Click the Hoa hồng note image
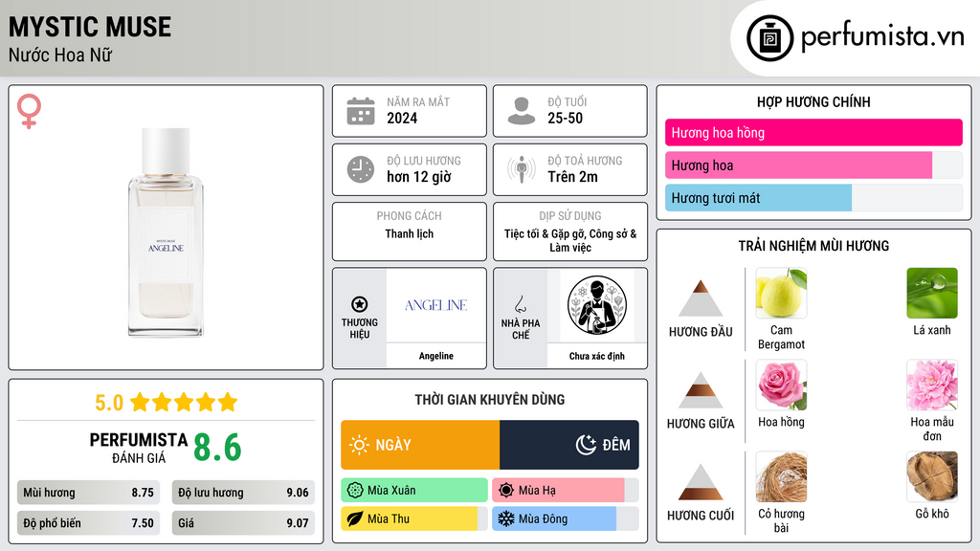This screenshot has width=980, height=551. tap(781, 385)
